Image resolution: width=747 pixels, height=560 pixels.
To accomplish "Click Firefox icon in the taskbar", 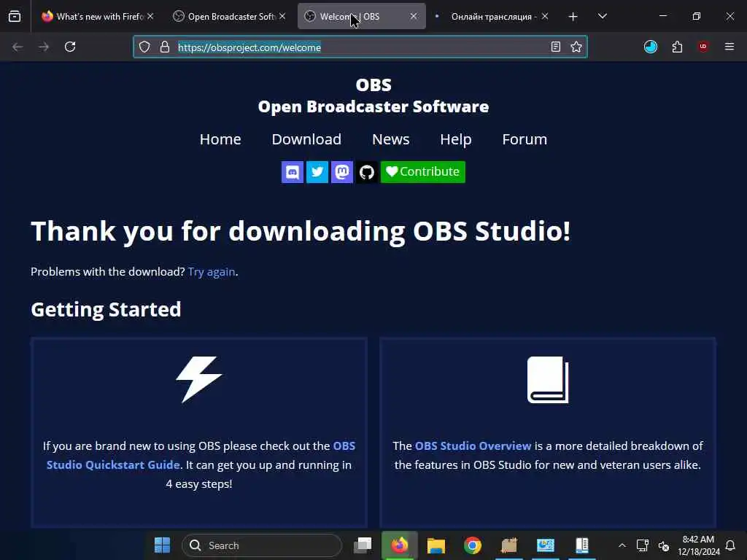I will coord(400,545).
